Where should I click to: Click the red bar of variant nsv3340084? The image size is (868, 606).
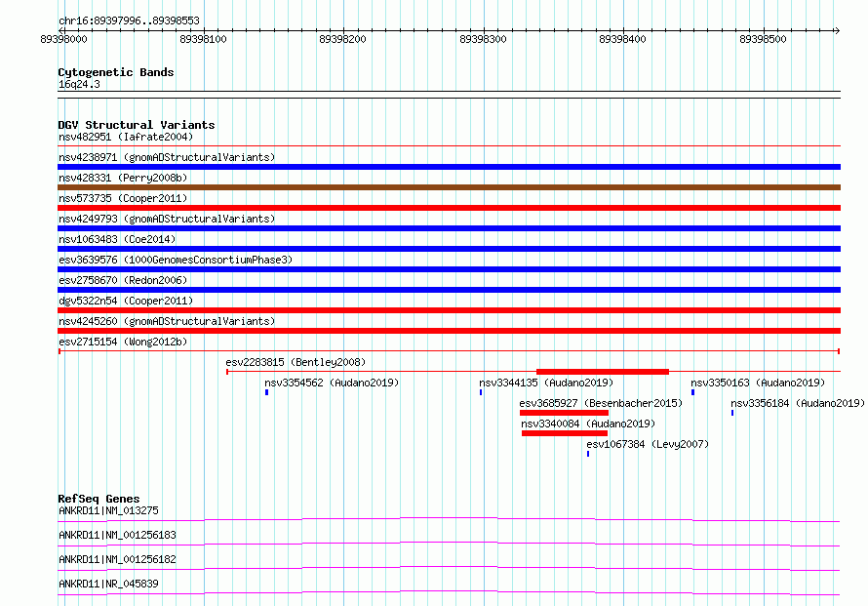point(565,433)
